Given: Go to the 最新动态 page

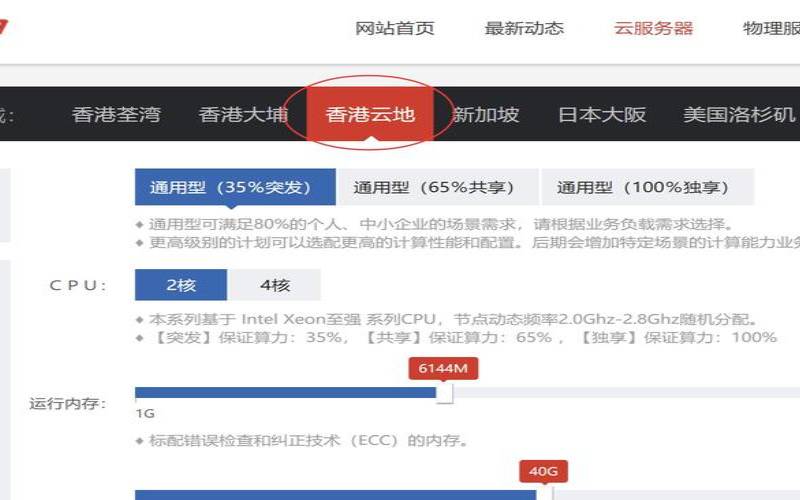Looking at the screenshot, I should coord(524,28).
